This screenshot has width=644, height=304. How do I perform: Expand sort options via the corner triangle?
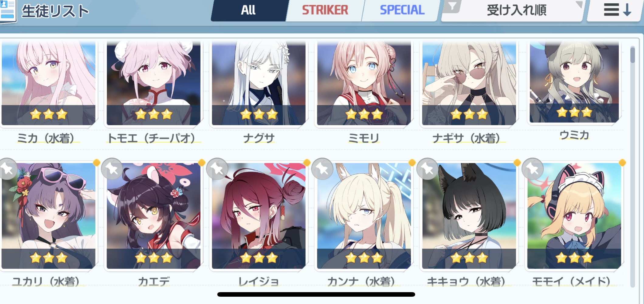pos(579,4)
